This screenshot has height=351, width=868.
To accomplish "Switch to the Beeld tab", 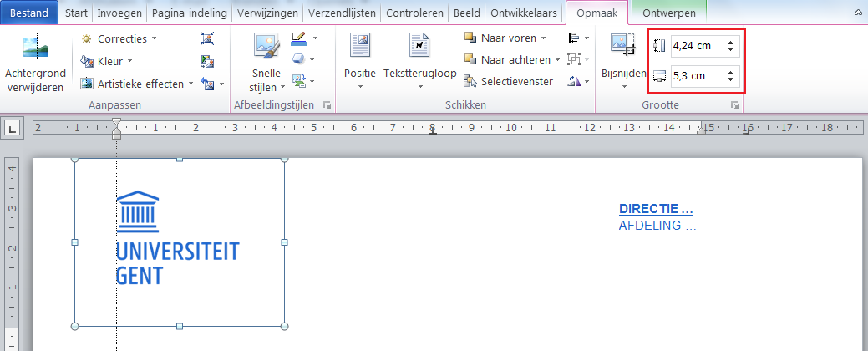I will 467,13.
